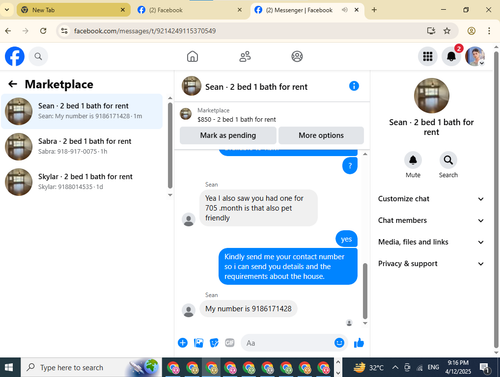Bookmark this page star icon
This screenshot has width=500, height=377.
pos(447,31)
